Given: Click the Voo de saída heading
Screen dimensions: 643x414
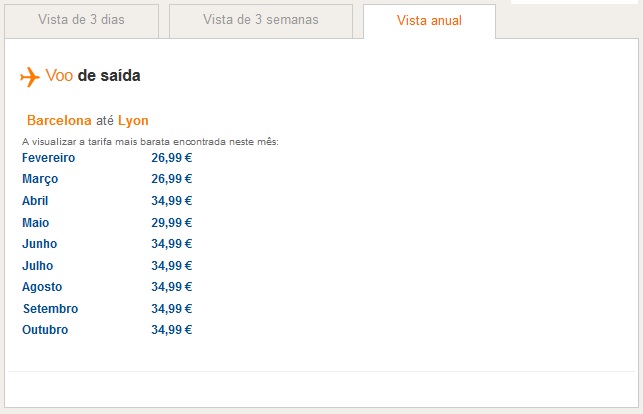Looking at the screenshot, I should point(93,76).
